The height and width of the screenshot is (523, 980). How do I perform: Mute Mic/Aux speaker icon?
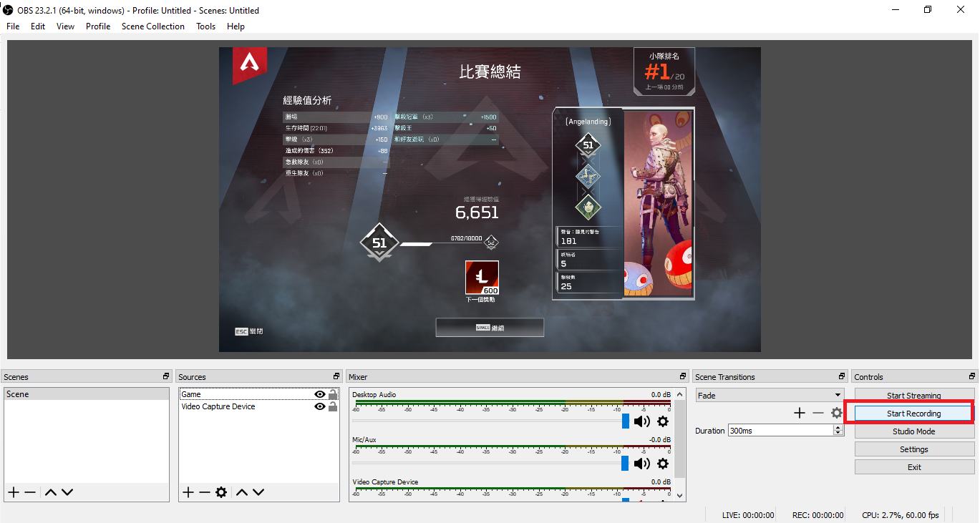pyautogui.click(x=642, y=464)
